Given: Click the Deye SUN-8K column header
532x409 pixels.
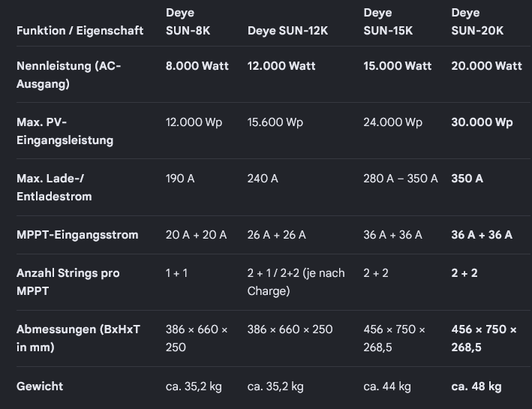Looking at the screenshot, I should (188, 21).
